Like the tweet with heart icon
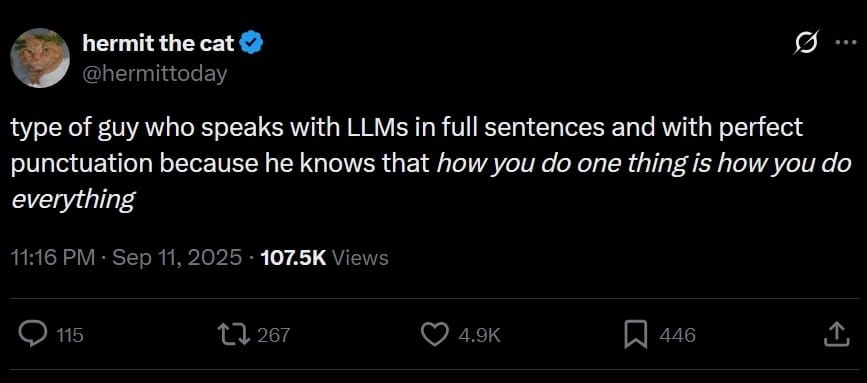The image size is (867, 383). [436, 334]
